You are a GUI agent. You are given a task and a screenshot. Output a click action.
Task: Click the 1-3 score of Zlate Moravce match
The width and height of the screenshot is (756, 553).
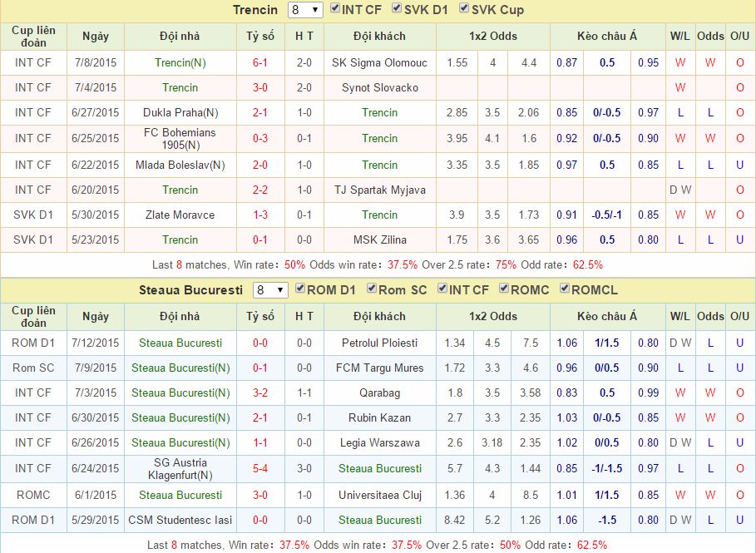260,215
